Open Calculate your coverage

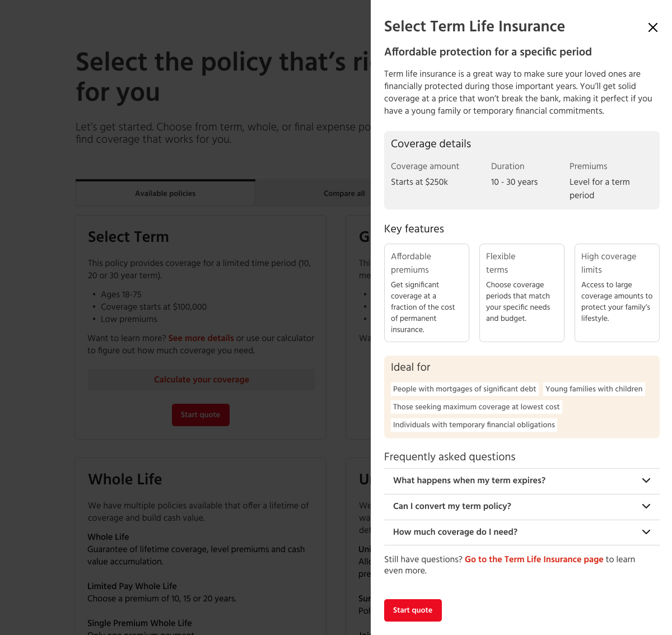point(201,379)
